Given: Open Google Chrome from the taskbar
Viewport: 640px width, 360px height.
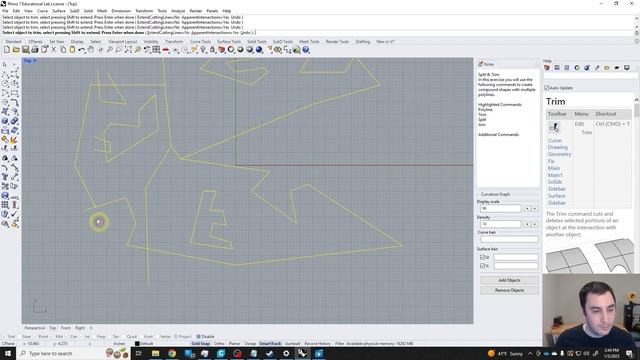Looking at the screenshot, I should [x=172, y=353].
